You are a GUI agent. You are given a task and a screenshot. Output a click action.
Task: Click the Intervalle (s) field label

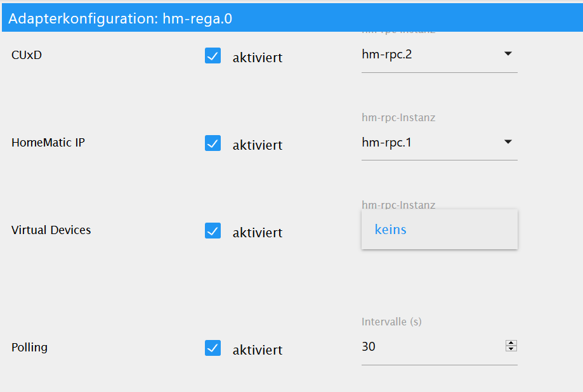tap(391, 322)
